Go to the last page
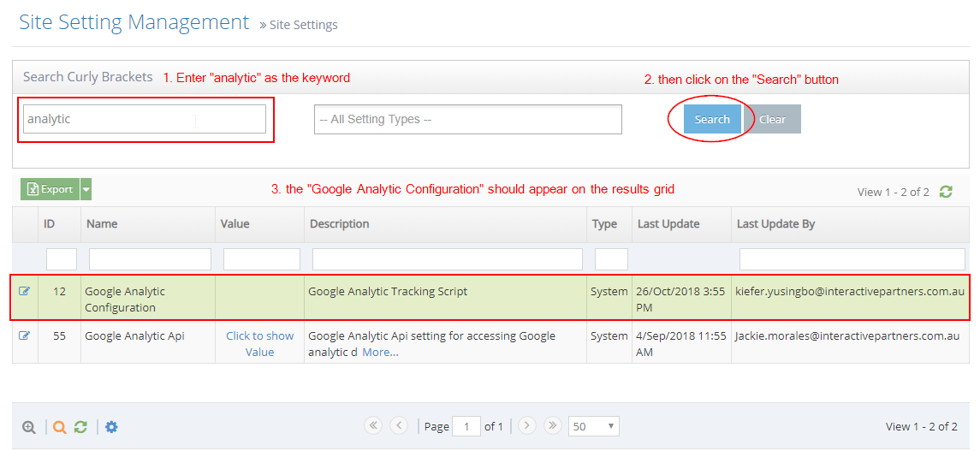The height and width of the screenshot is (451, 980). 553,425
